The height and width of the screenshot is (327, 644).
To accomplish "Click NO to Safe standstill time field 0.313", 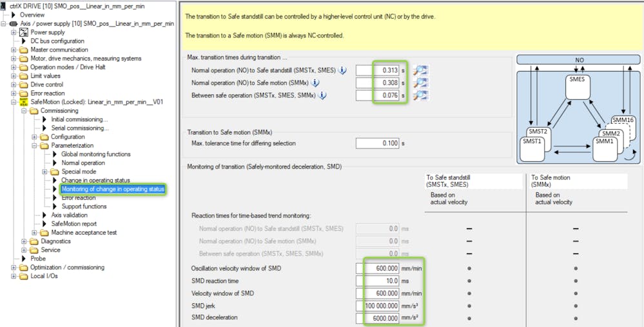I will [378, 71].
